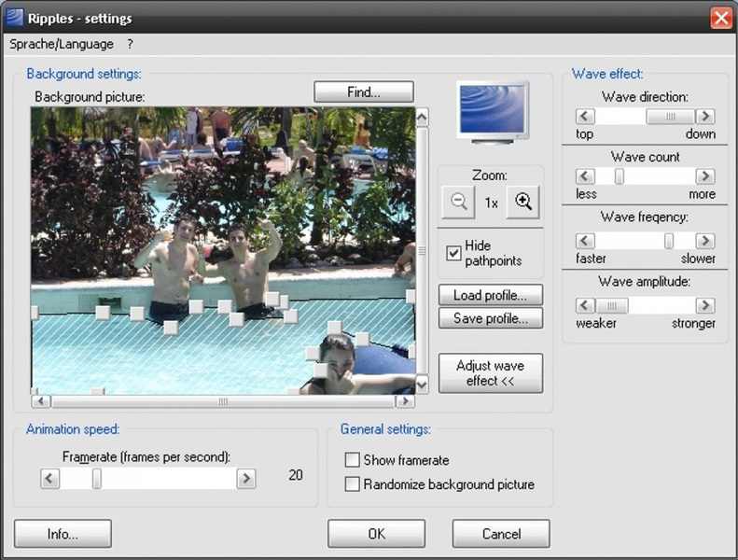
Task: Click the Load profile... button
Action: click(491, 295)
